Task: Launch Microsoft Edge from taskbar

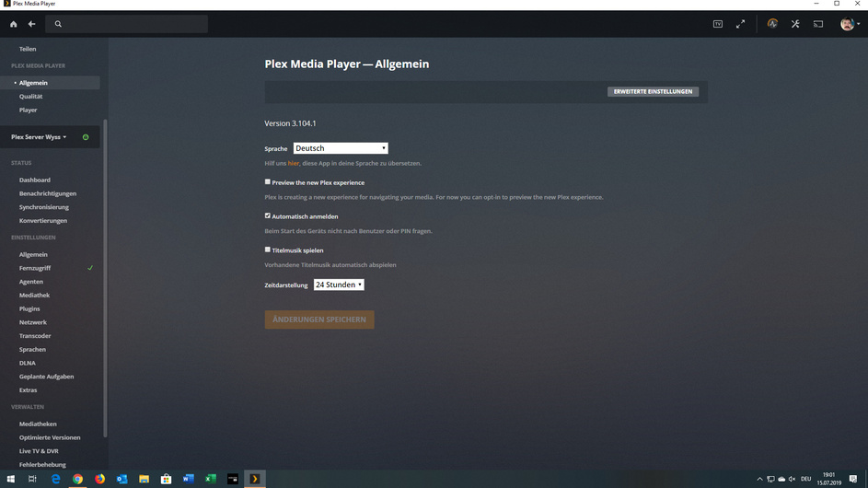Action: 55,479
